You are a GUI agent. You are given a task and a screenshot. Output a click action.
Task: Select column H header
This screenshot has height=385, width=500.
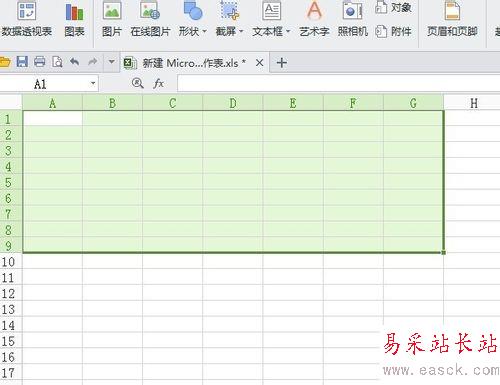coord(473,103)
